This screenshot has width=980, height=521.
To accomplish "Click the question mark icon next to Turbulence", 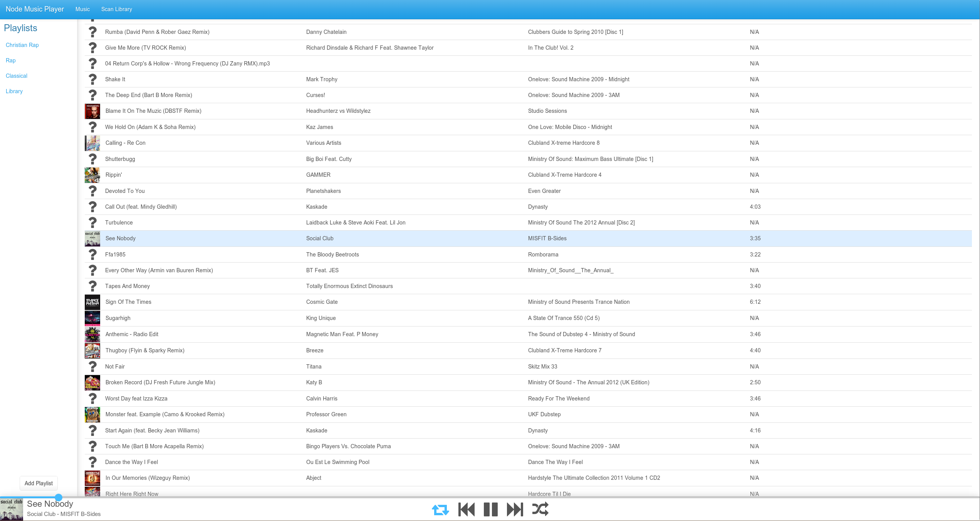I will [91, 222].
